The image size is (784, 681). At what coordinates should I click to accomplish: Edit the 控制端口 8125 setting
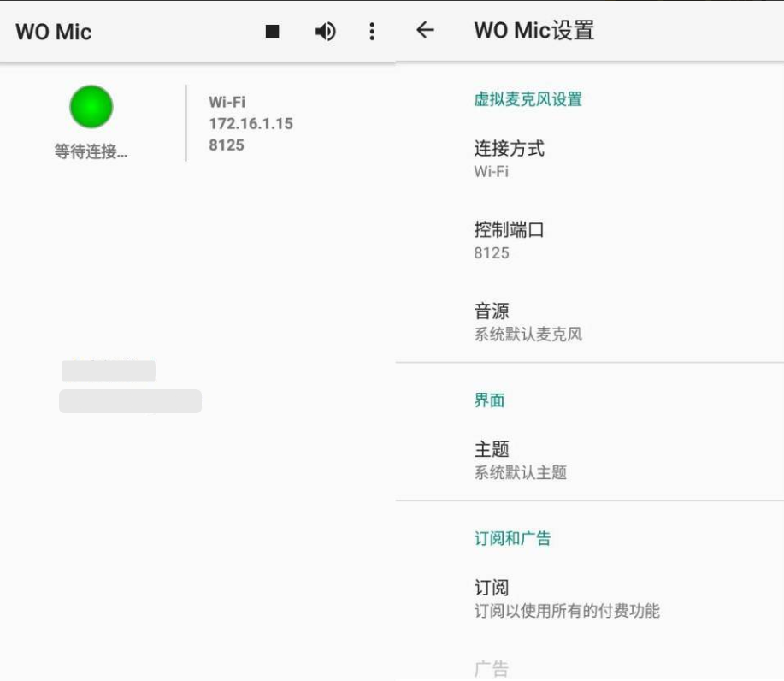pos(509,240)
